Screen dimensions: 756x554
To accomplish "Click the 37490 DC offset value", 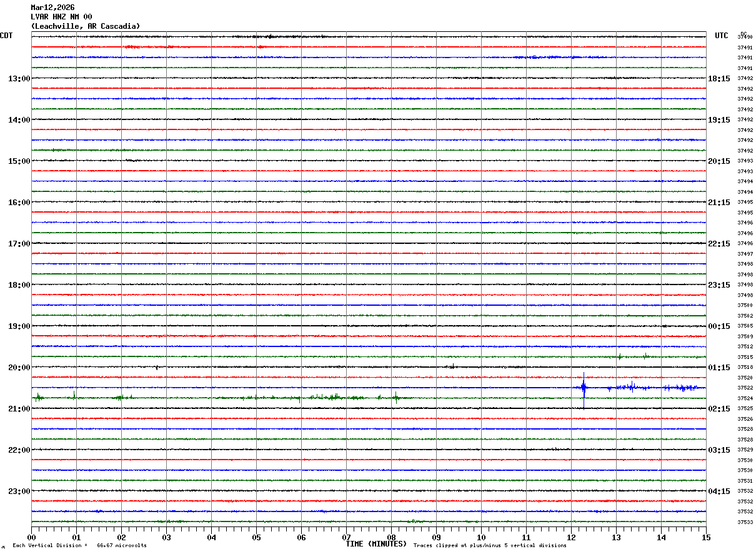I will (x=745, y=38).
